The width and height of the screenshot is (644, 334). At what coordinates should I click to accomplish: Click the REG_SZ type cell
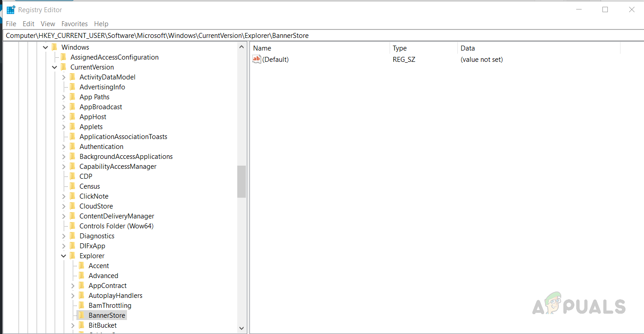tap(404, 59)
